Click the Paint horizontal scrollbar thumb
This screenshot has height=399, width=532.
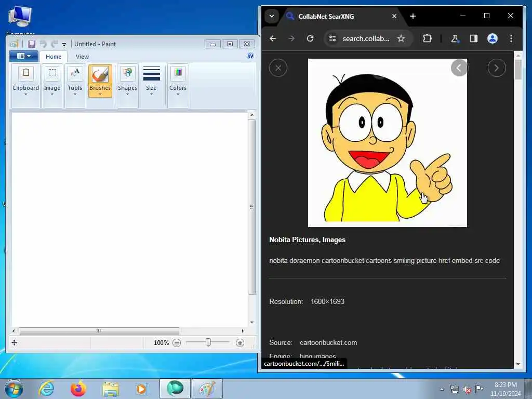point(99,331)
